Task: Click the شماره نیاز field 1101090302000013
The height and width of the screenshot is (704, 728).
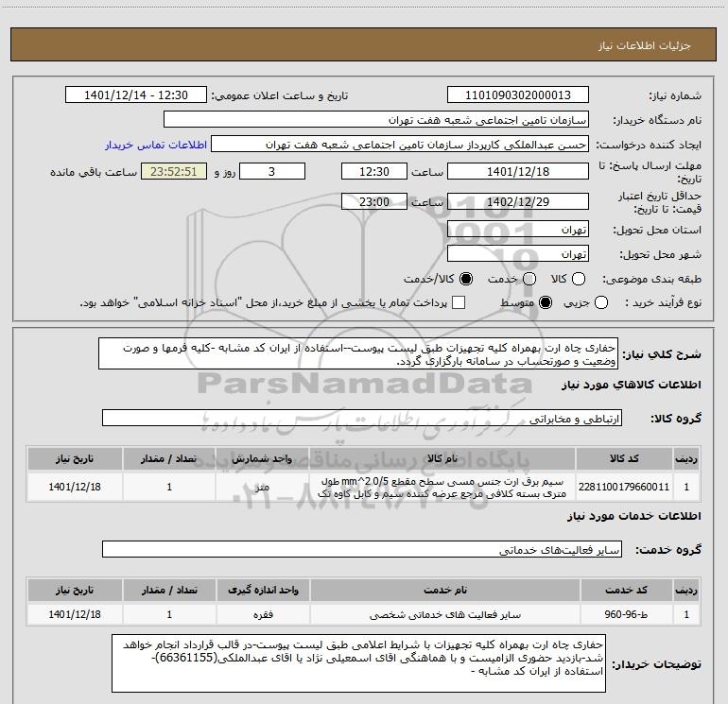Action: click(518, 95)
